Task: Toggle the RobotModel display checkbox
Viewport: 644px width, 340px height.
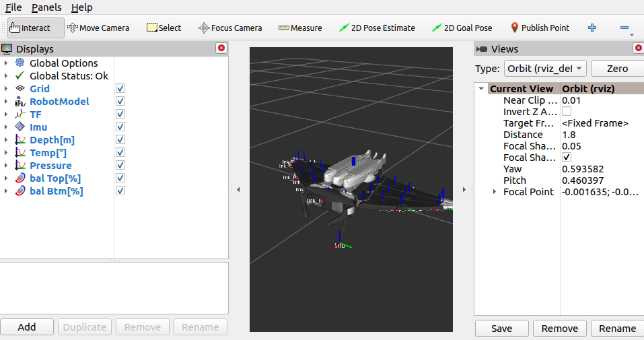Action: pos(120,101)
